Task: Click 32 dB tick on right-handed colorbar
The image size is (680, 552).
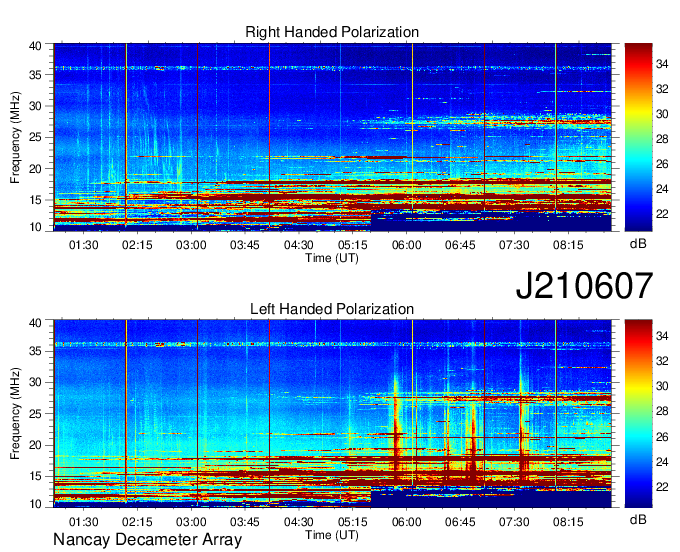Action: tap(662, 89)
